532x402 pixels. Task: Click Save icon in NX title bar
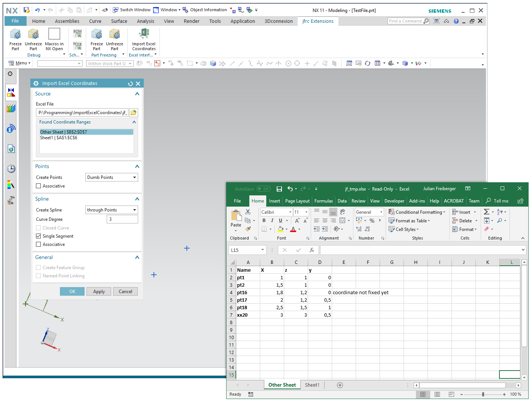26,10
